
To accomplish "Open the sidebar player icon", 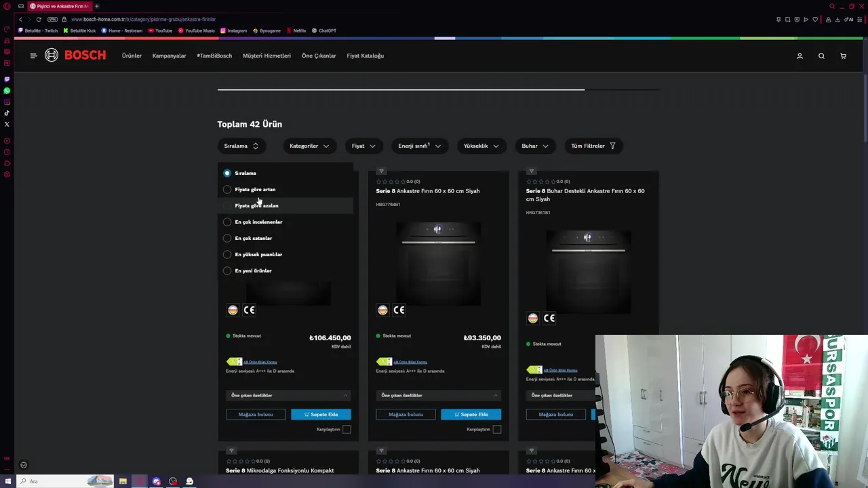I will [x=7, y=141].
